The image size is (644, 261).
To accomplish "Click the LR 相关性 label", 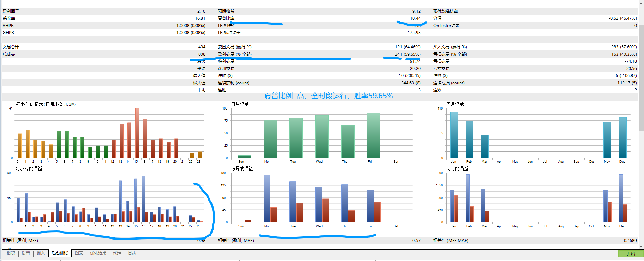I will coord(227,26).
